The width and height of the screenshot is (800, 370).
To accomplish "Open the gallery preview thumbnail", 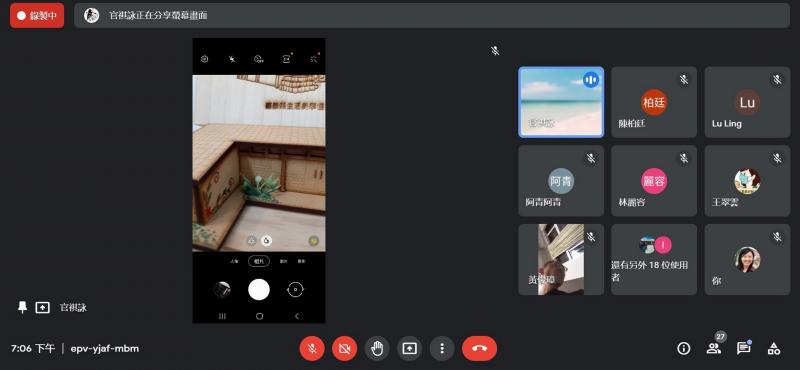I will (222, 289).
